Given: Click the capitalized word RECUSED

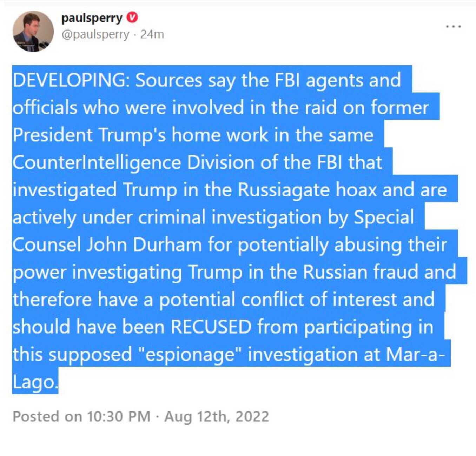Looking at the screenshot, I should pos(211,327).
